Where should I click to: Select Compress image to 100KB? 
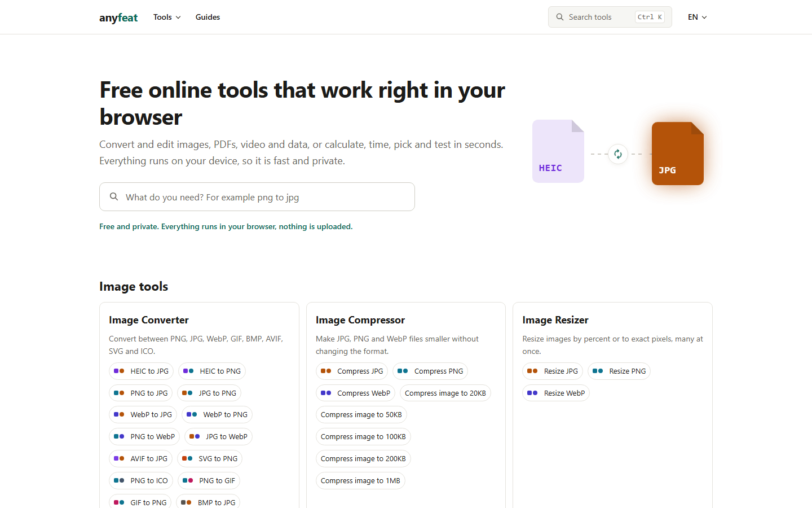tap(363, 436)
